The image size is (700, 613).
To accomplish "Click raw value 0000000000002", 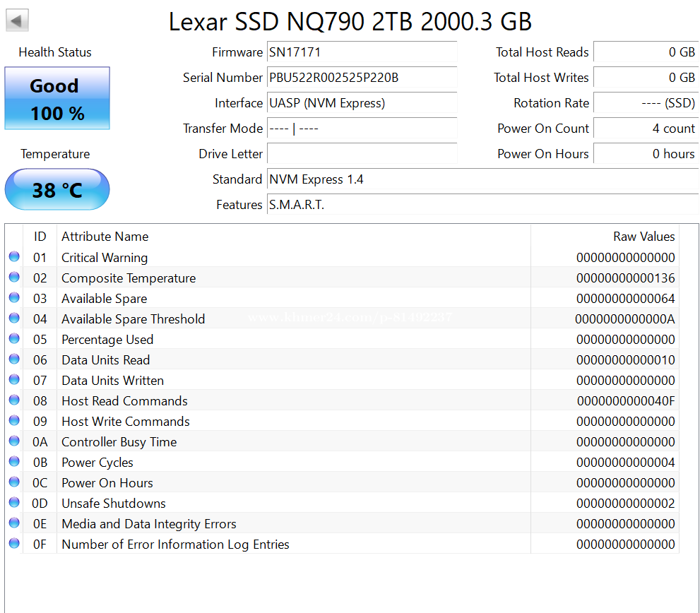I will coord(625,504).
